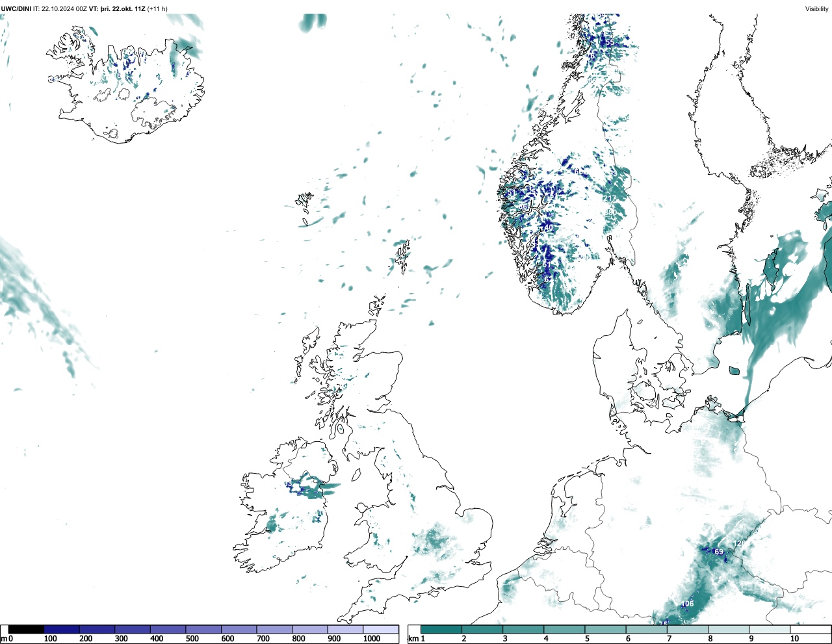Select the 500–600 m legend swatch

[203, 630]
